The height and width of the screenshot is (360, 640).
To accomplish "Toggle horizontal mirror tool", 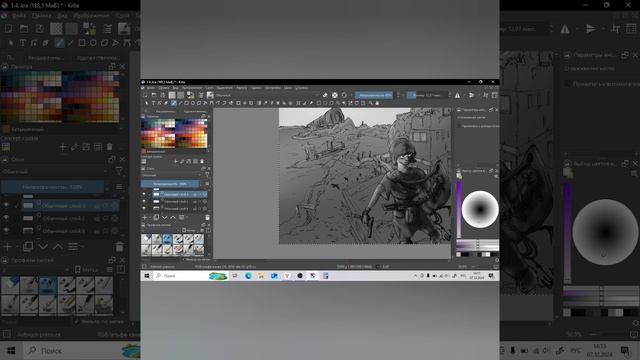I will point(457,95).
